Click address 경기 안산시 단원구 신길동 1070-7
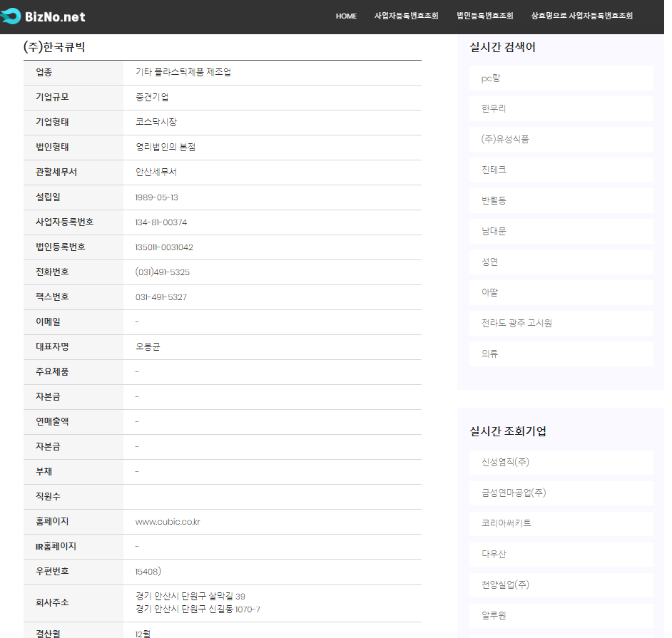This screenshot has width=672, height=638. tap(198, 609)
